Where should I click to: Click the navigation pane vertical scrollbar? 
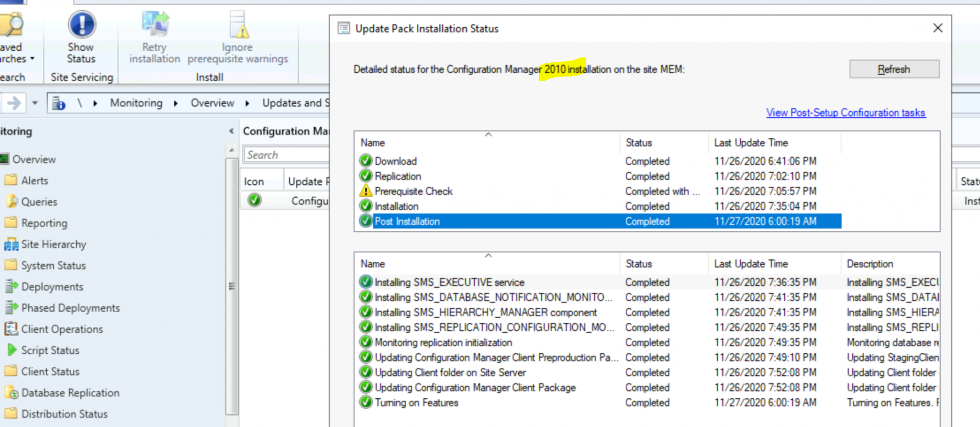[x=232, y=286]
